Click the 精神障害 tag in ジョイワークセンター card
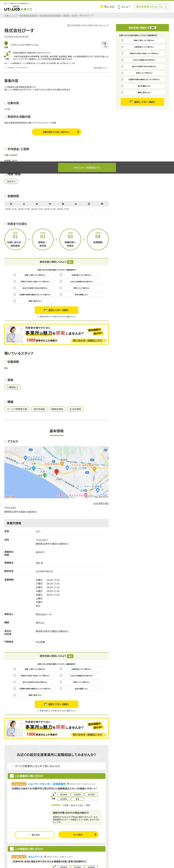The width and height of the screenshot is (174, 868). [x=64, y=794]
